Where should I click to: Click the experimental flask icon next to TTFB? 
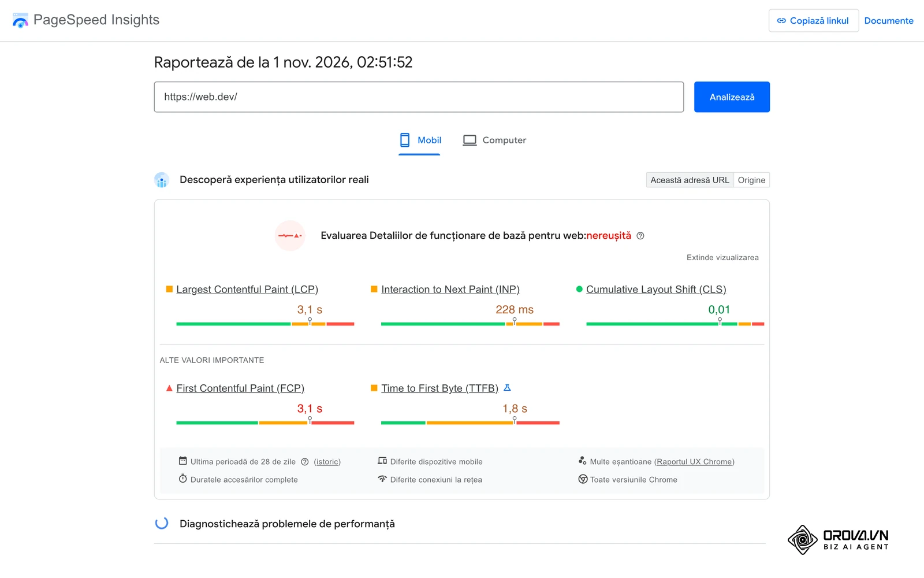[x=508, y=388]
